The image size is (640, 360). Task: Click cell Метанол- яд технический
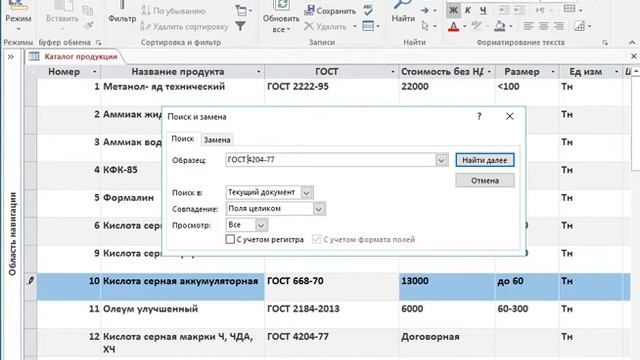182,92
